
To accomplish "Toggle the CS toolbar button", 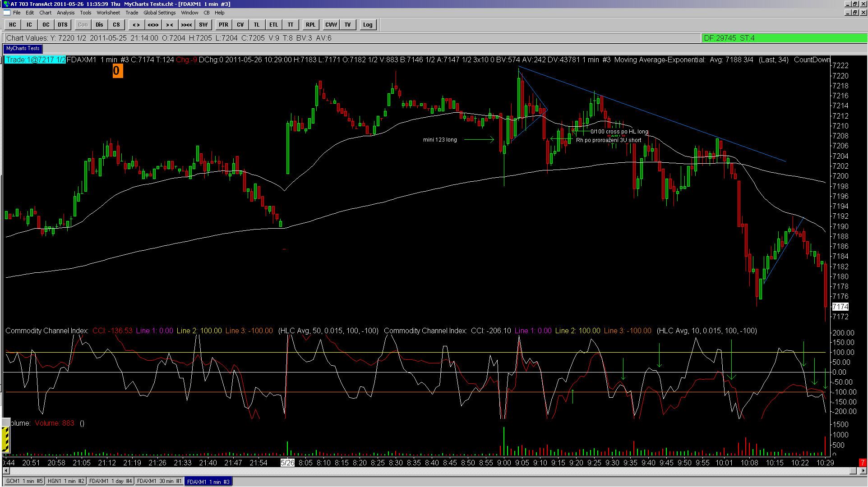I will click(116, 25).
